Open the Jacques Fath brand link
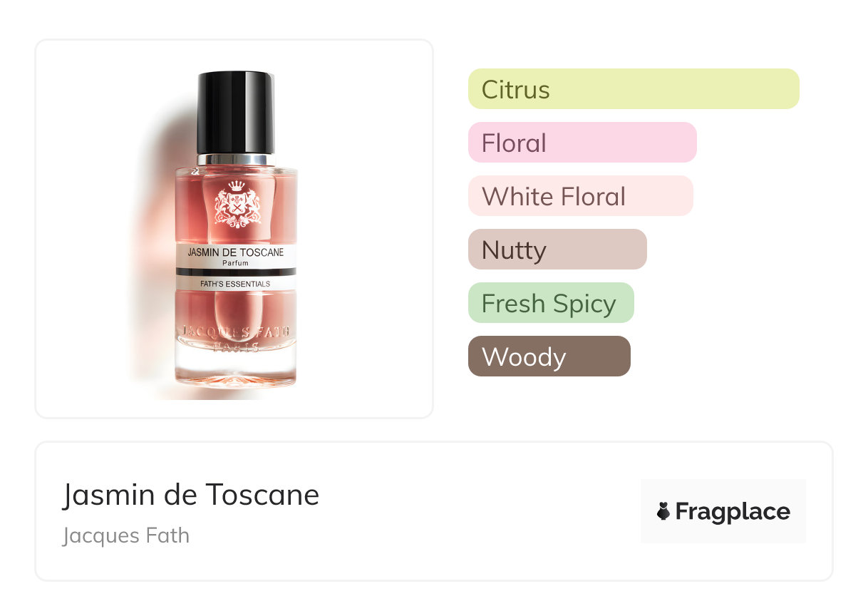This screenshot has width=868, height=616. (126, 535)
